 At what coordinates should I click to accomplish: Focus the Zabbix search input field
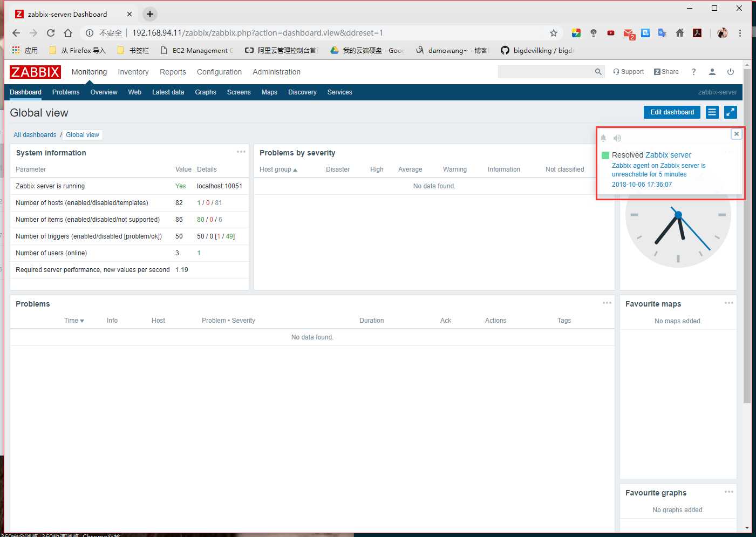point(545,72)
